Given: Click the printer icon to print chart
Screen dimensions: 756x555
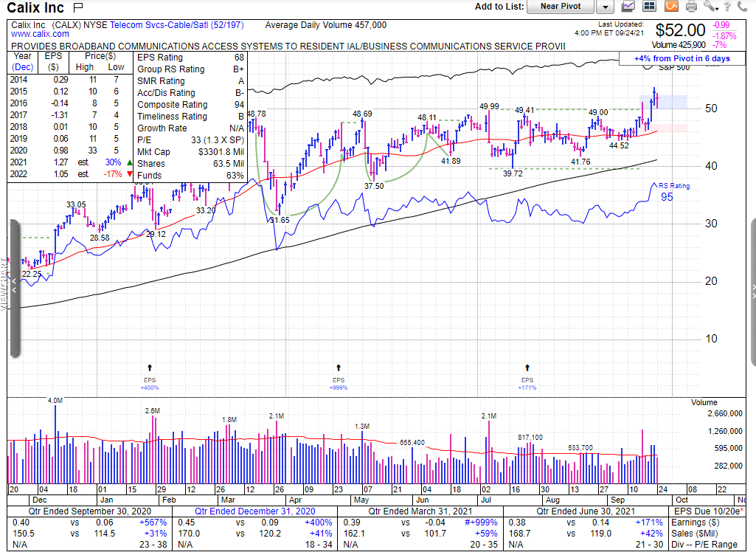Looking at the screenshot, I should pyautogui.click(x=691, y=7).
